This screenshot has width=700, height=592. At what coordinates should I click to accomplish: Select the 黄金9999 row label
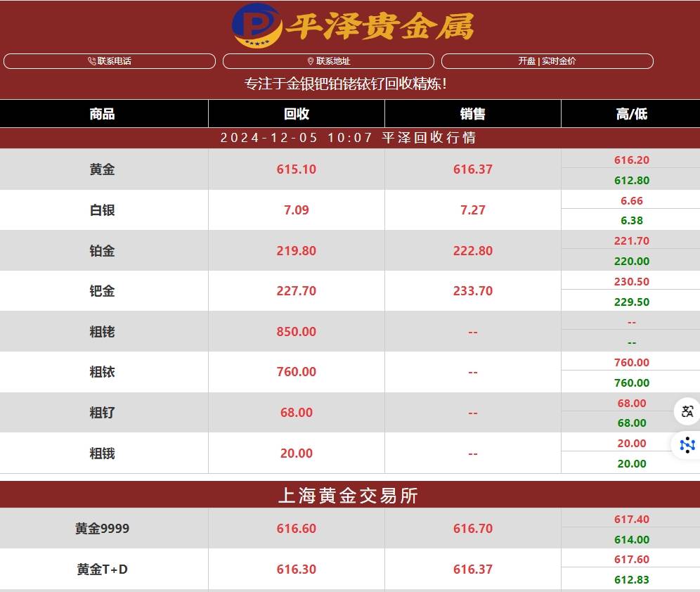102,528
